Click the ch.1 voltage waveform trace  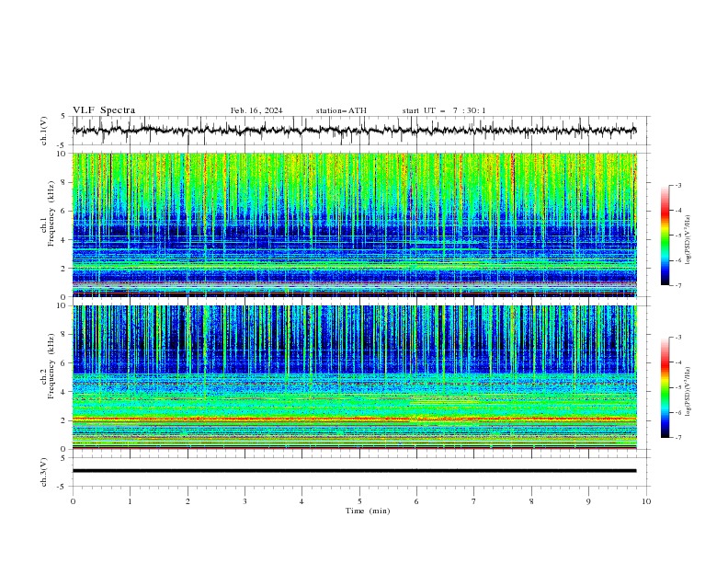click(354, 131)
